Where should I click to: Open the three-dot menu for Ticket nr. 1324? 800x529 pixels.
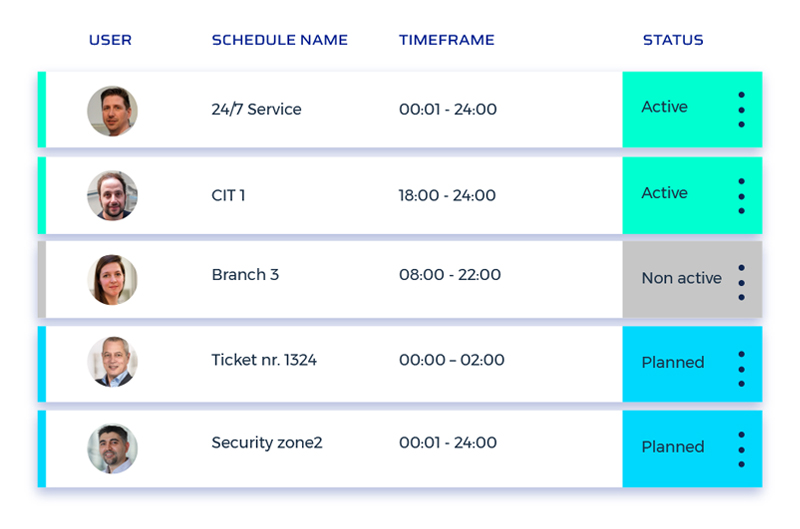pyautogui.click(x=741, y=368)
